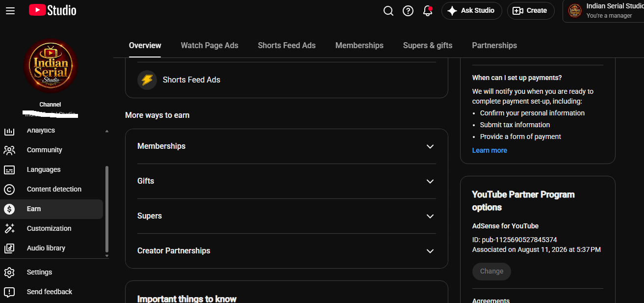Click the sidebar vertical scrollbar

click(x=107, y=209)
